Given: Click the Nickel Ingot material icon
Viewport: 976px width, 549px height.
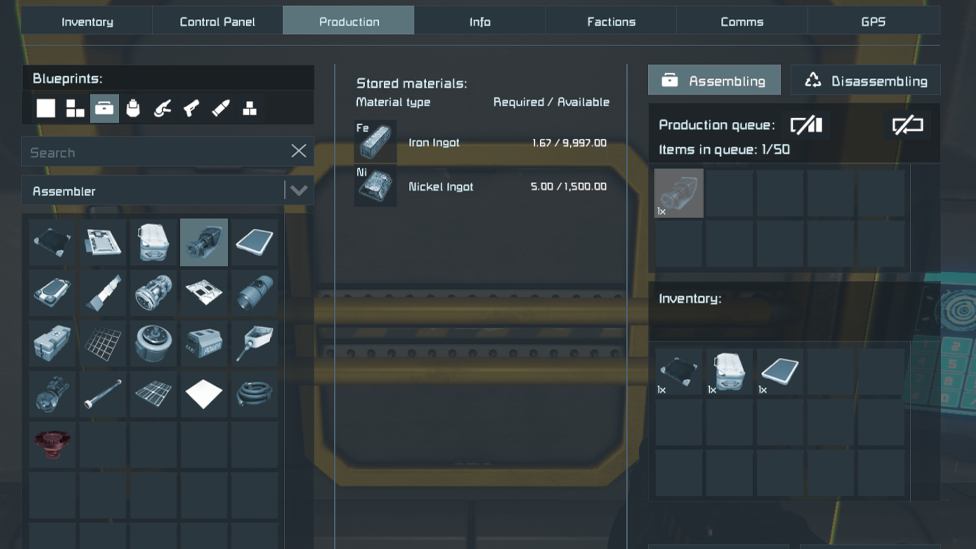Looking at the screenshot, I should tap(375, 185).
